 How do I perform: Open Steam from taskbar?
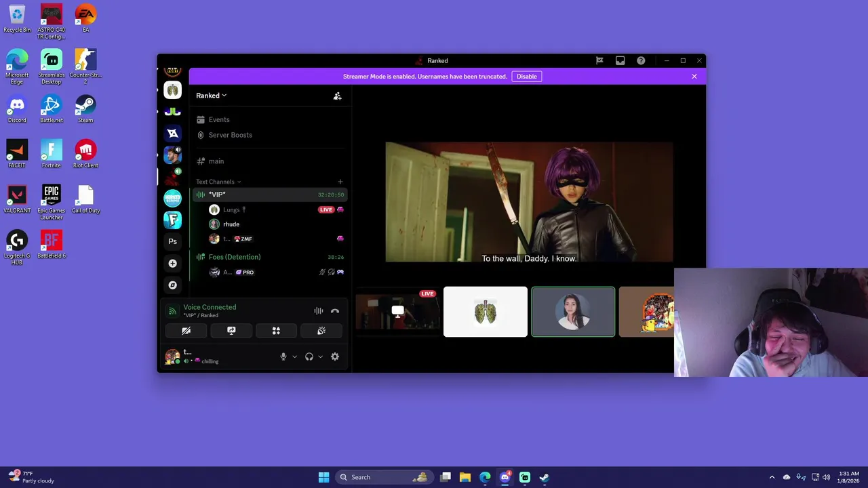pos(545,477)
